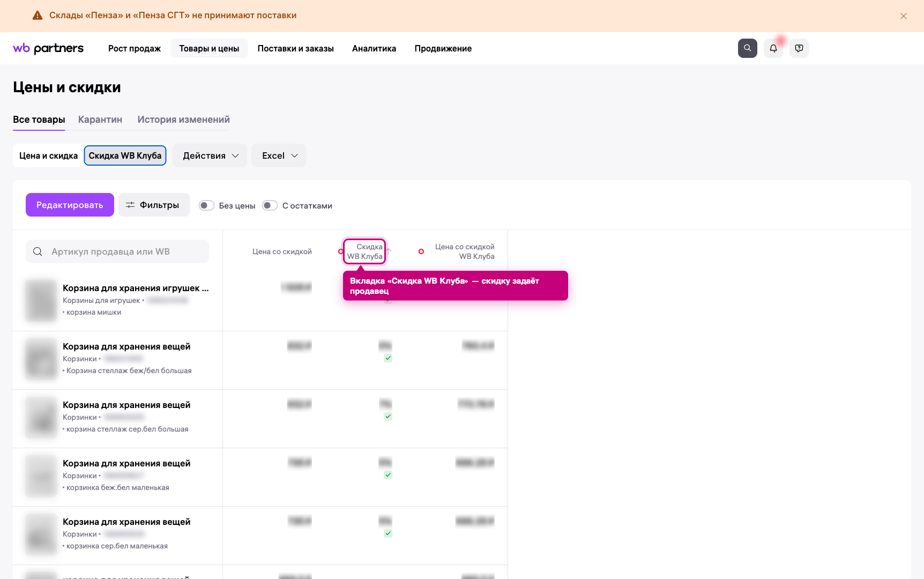Screen dimensions: 924x579
Task: Click the Цена со скидкой WB Клуба column header
Action: [x=465, y=251]
